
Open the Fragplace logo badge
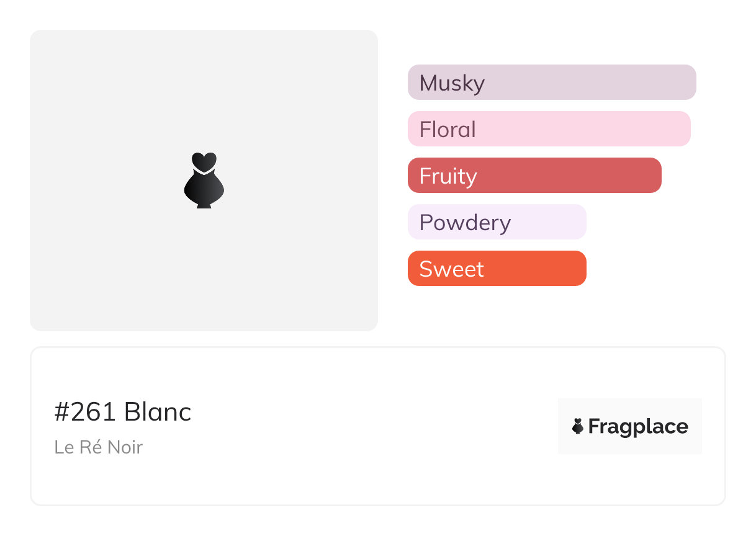tap(630, 426)
